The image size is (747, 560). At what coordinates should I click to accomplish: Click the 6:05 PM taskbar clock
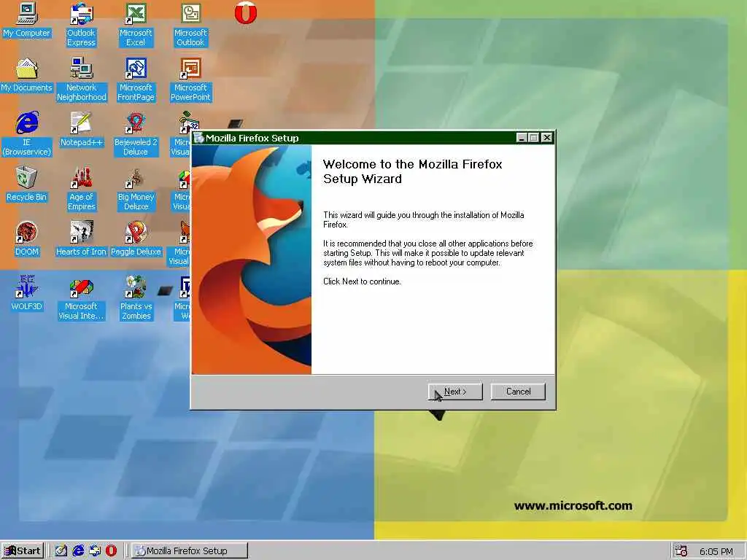[x=716, y=551]
